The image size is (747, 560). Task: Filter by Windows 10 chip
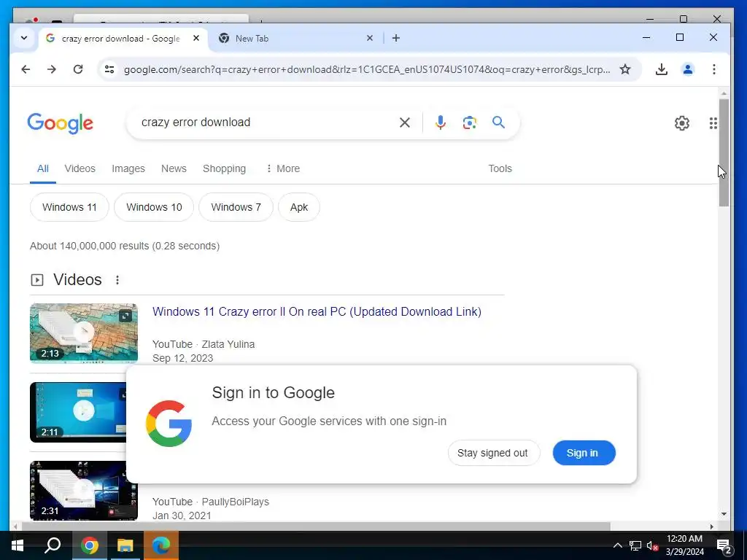point(154,207)
